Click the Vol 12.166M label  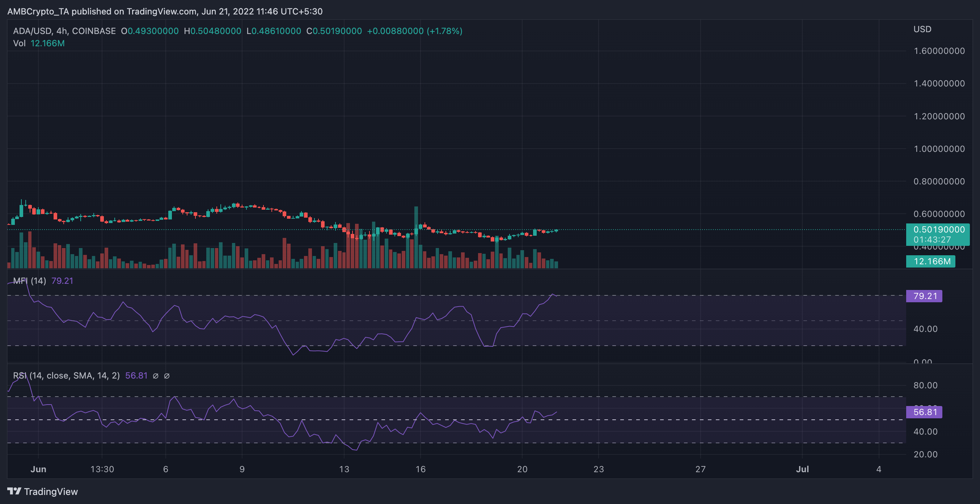pyautogui.click(x=39, y=43)
